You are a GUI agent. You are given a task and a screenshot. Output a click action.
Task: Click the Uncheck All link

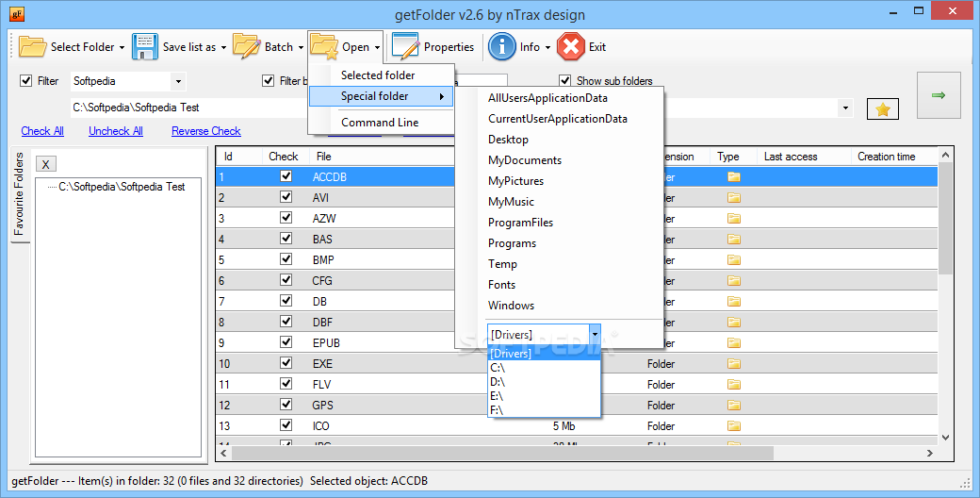point(116,131)
